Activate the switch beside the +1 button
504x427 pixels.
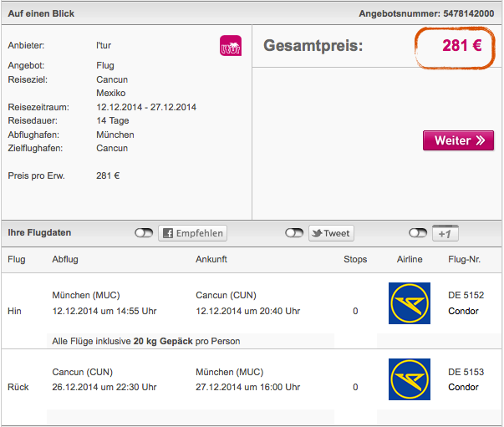coord(418,233)
